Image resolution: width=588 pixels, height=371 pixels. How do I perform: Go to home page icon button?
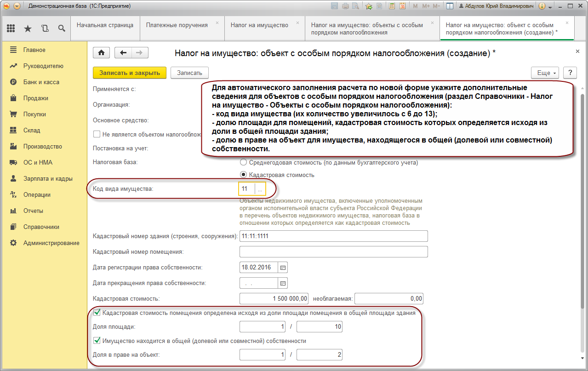[101, 52]
